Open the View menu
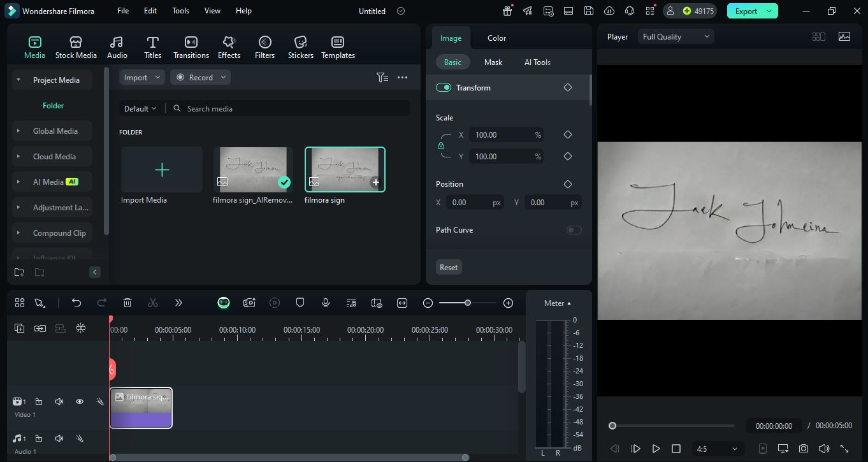Image resolution: width=868 pixels, height=462 pixels. pyautogui.click(x=212, y=11)
